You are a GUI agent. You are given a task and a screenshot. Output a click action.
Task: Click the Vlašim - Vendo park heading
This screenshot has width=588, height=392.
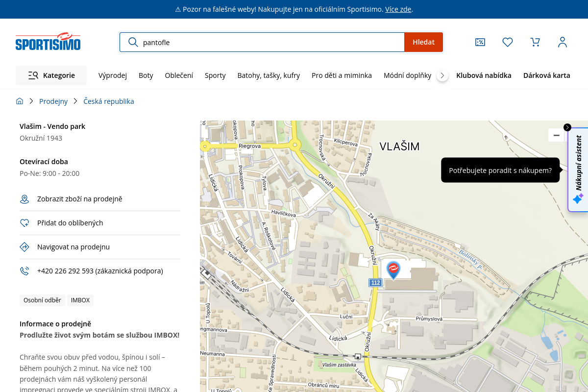click(x=52, y=126)
